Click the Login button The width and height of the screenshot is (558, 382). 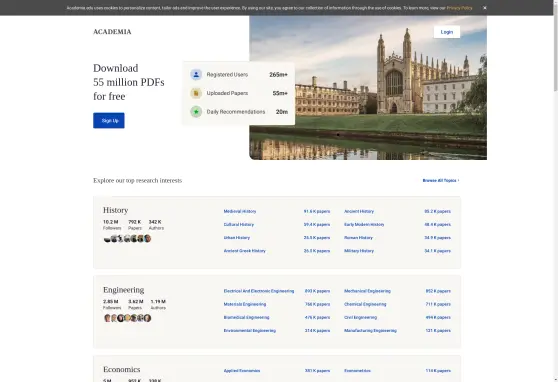(447, 32)
